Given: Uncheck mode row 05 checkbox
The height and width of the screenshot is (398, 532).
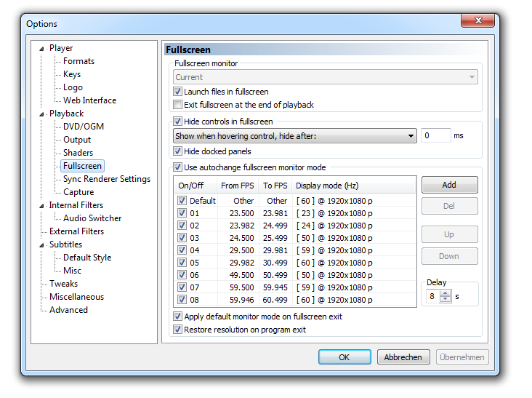Looking at the screenshot, I should 182,263.
